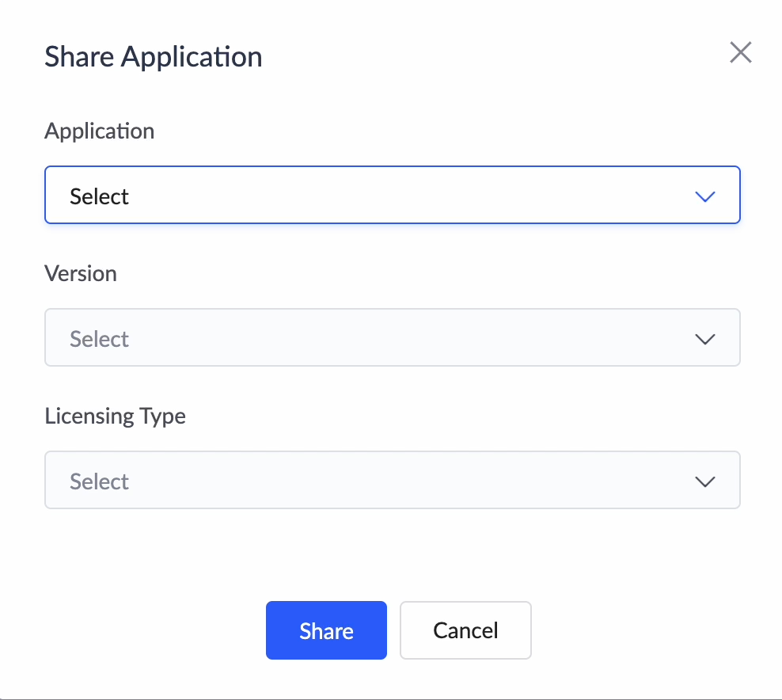Abort sharing via the white Cancel button

tap(465, 630)
